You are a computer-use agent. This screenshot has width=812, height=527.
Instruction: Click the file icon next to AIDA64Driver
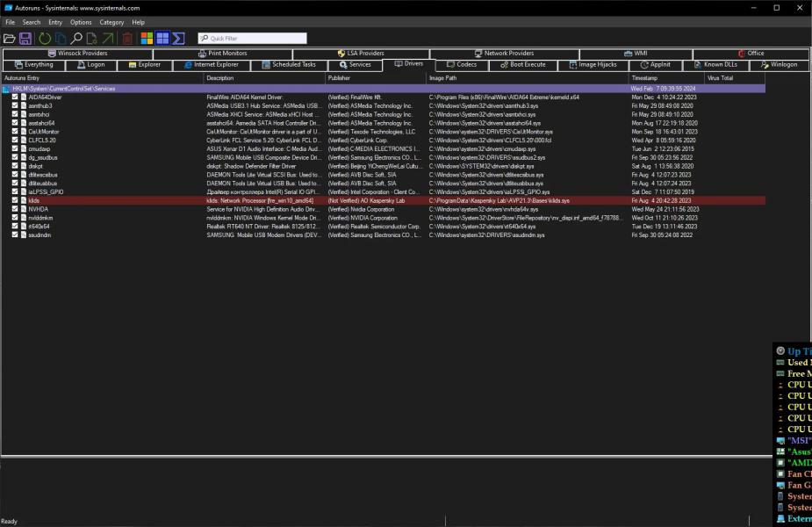(24, 97)
